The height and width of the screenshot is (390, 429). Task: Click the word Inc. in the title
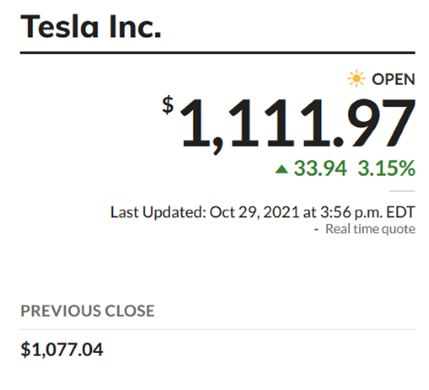[x=135, y=27]
